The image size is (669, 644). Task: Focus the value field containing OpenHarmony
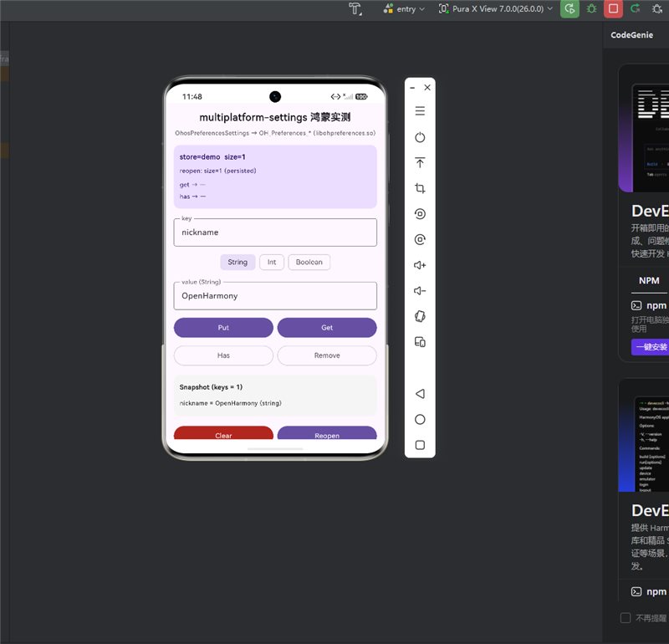(275, 296)
